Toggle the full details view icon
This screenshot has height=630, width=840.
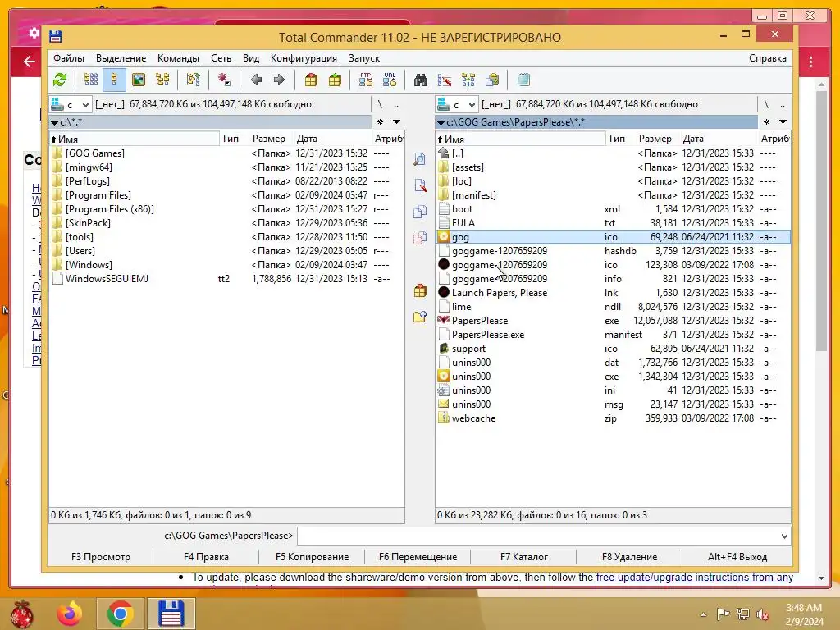coord(114,80)
